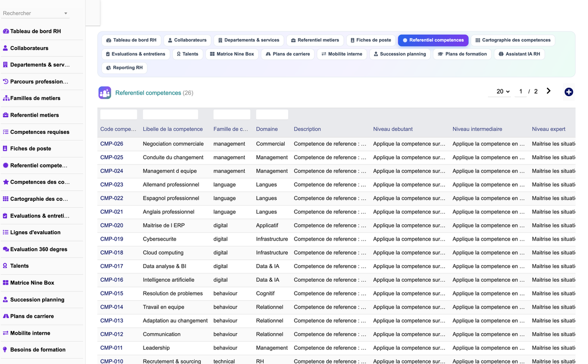Click the Domaine column filter field
Screen dimensions: 588x364
tap(272, 115)
